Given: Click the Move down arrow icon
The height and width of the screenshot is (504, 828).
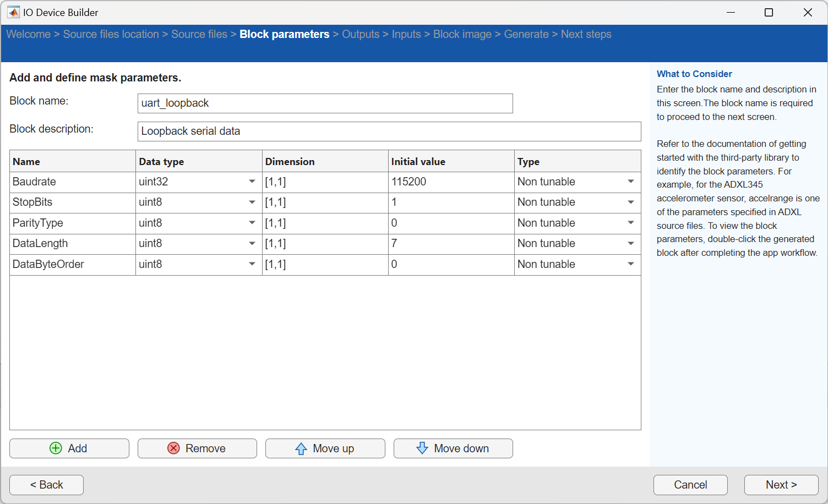Looking at the screenshot, I should tap(422, 448).
